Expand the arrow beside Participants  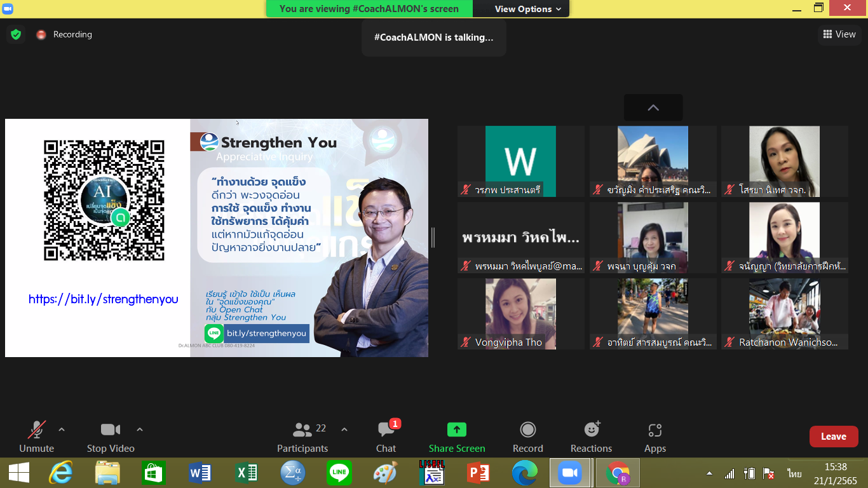344,430
